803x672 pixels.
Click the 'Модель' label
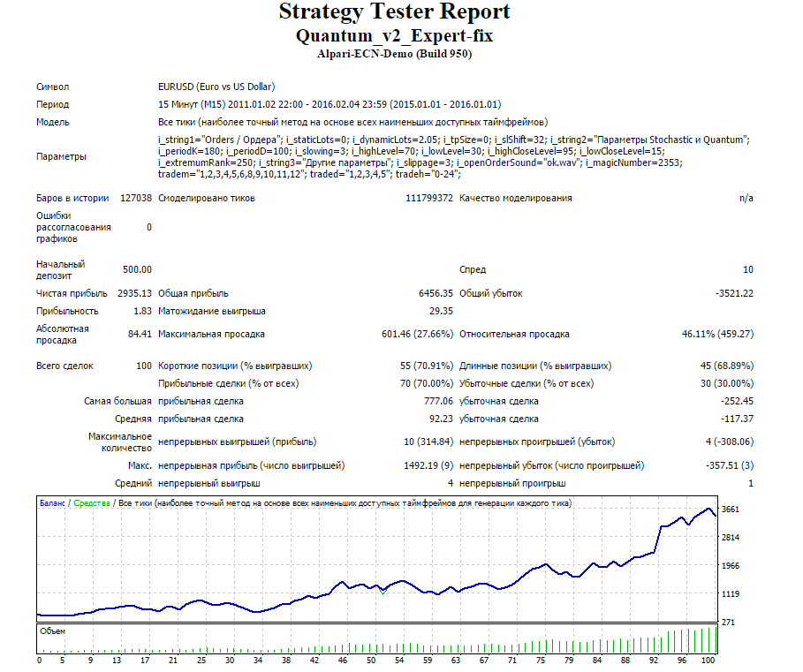tap(52, 122)
